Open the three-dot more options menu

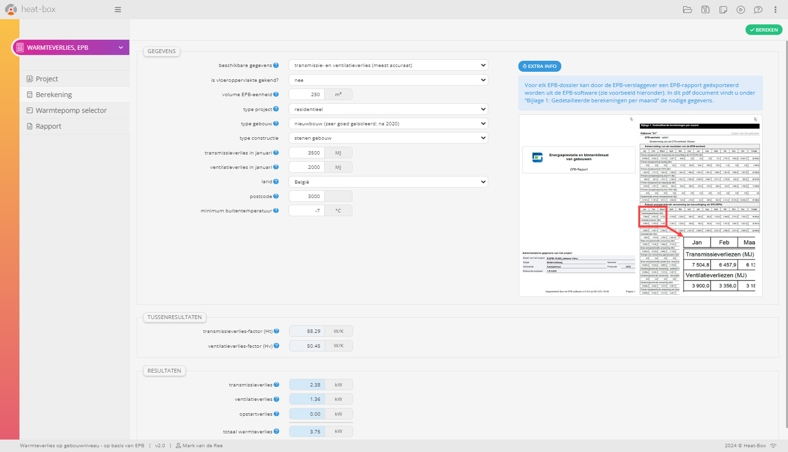(x=775, y=10)
